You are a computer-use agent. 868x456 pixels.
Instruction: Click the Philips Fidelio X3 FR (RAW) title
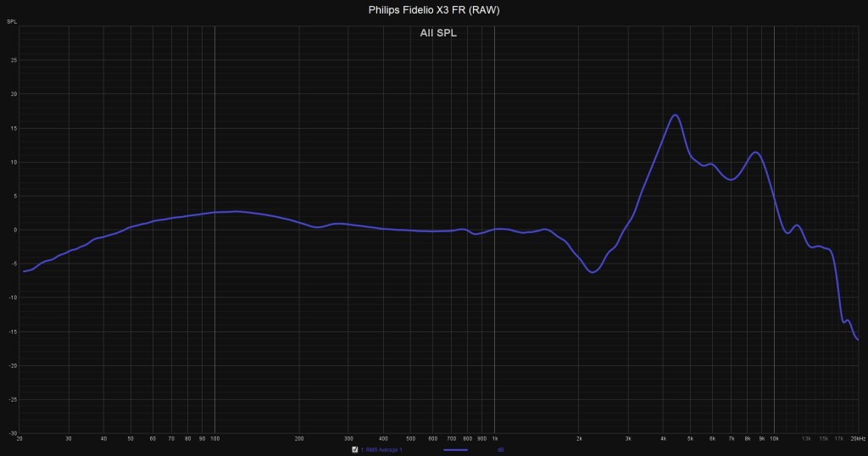click(434, 10)
